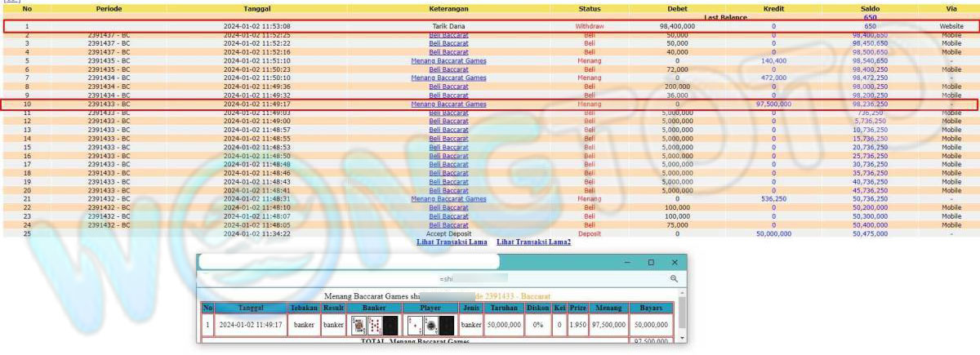Viewport: 980px width, 355px height.
Task: Close the Baccarat result popup window
Action: click(675, 262)
